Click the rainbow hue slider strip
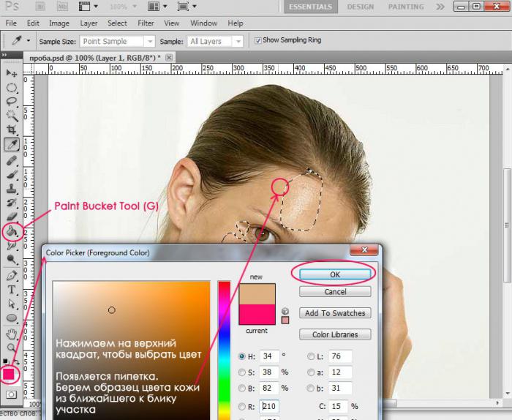512x420 pixels. tap(225, 350)
